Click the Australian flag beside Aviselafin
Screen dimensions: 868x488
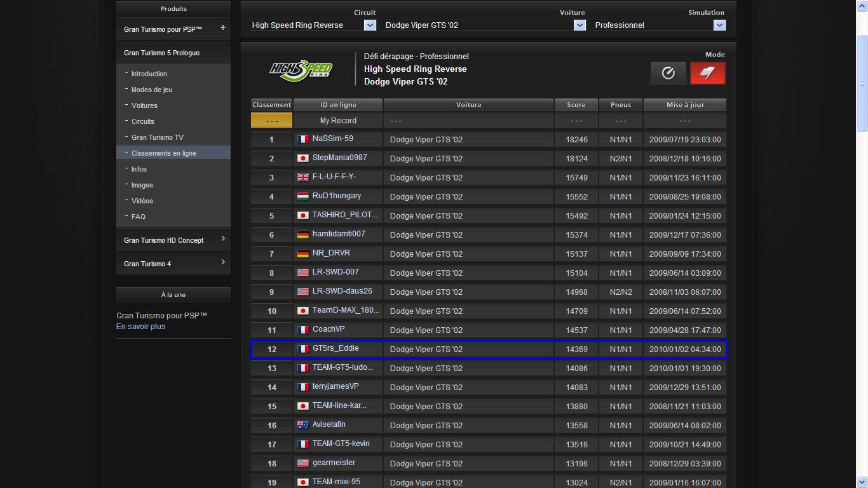303,425
